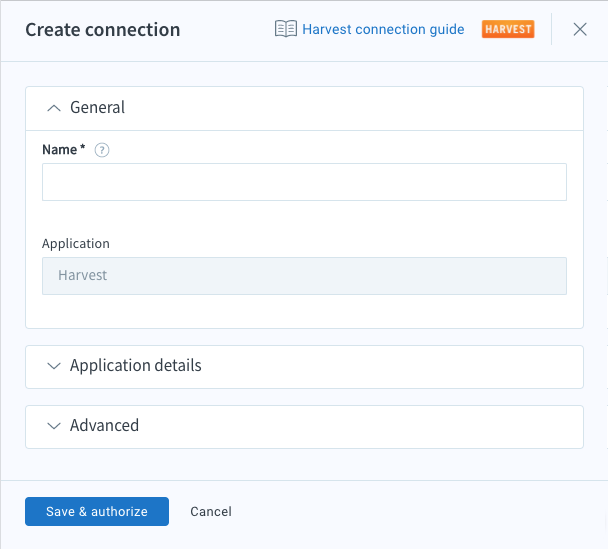Viewport: 608px width, 549px height.
Task: Close the Create connection dialog
Action: click(580, 29)
